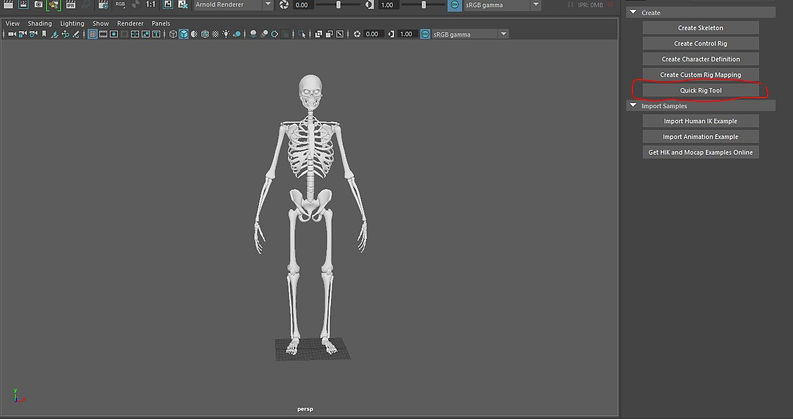Click the Import Animation Example button
The height and width of the screenshot is (419, 793).
pyautogui.click(x=700, y=137)
